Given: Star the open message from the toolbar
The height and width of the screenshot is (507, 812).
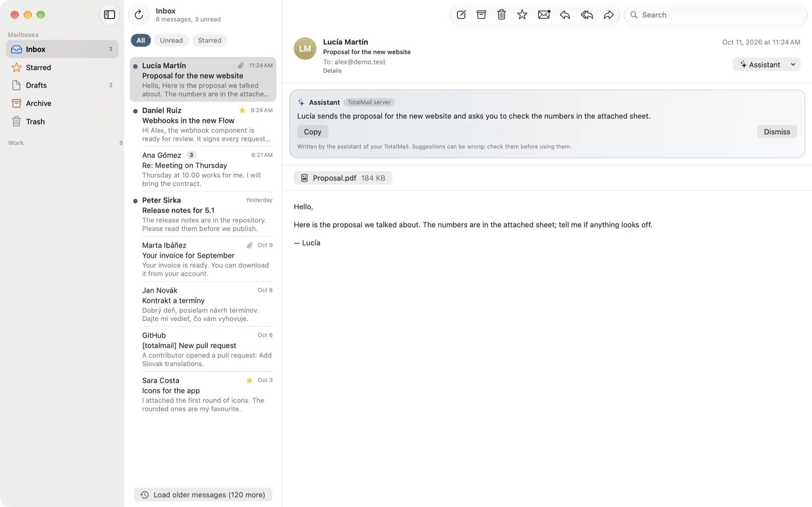Looking at the screenshot, I should [522, 15].
